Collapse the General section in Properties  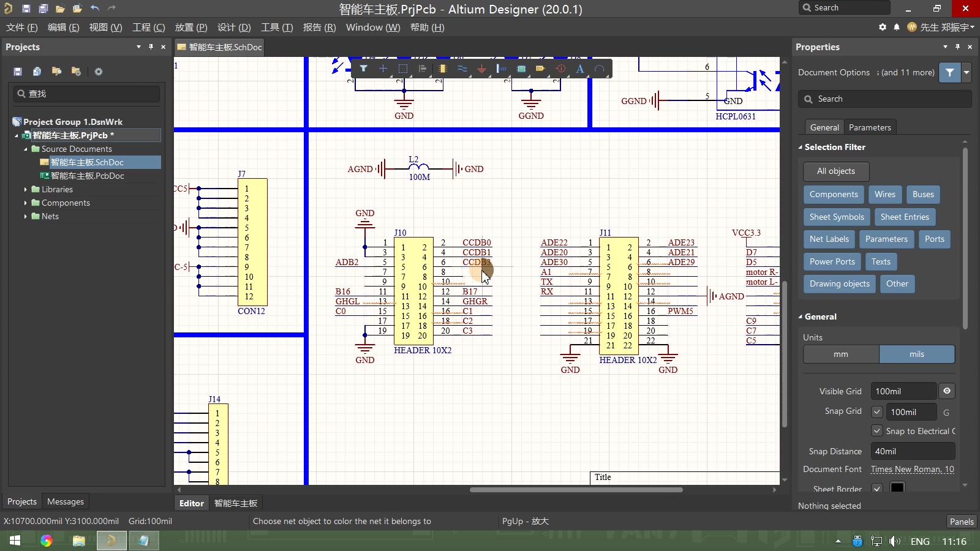point(800,317)
